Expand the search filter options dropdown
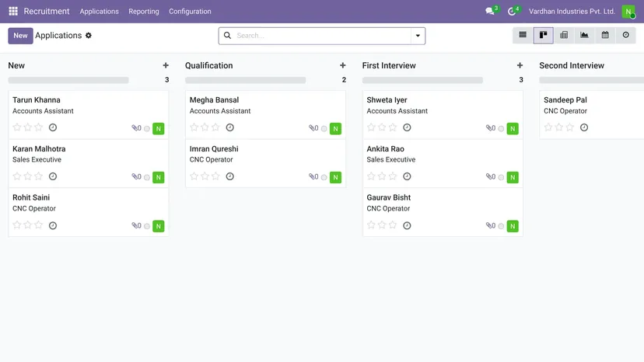644x362 pixels. tap(418, 36)
